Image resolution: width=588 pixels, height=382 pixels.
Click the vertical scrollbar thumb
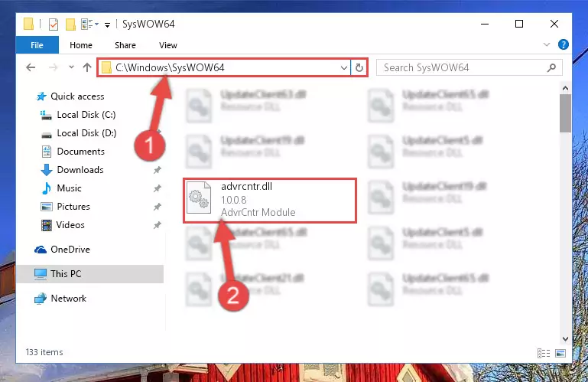coord(565,113)
